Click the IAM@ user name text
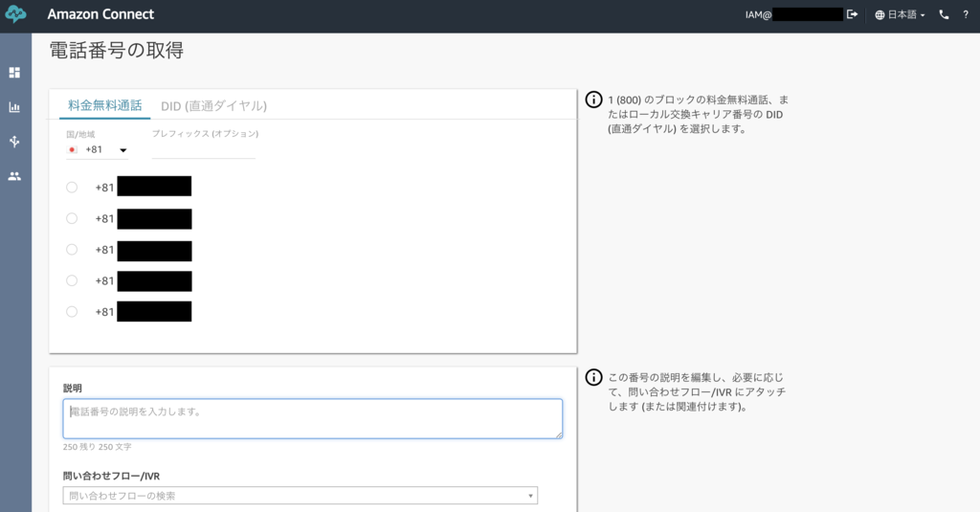The width and height of the screenshot is (980, 512). tap(758, 14)
